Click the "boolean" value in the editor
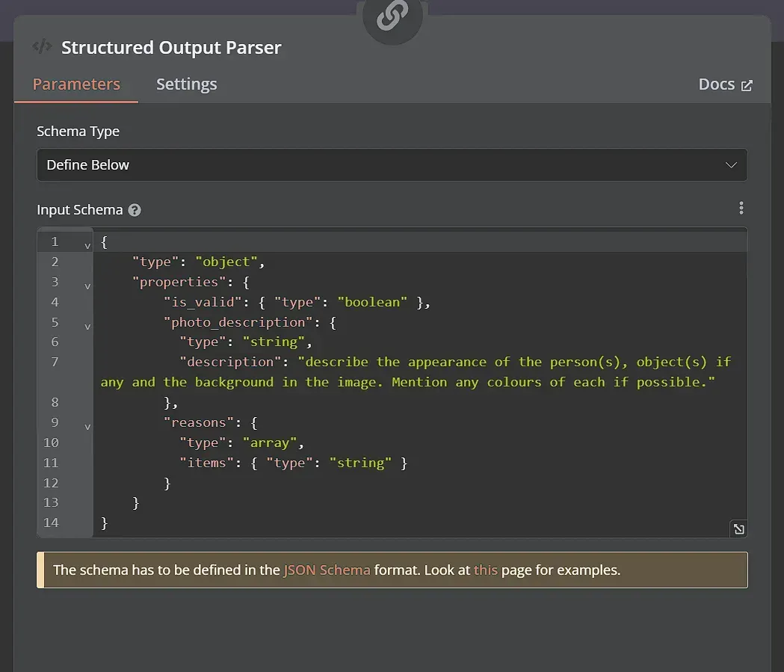 [372, 302]
